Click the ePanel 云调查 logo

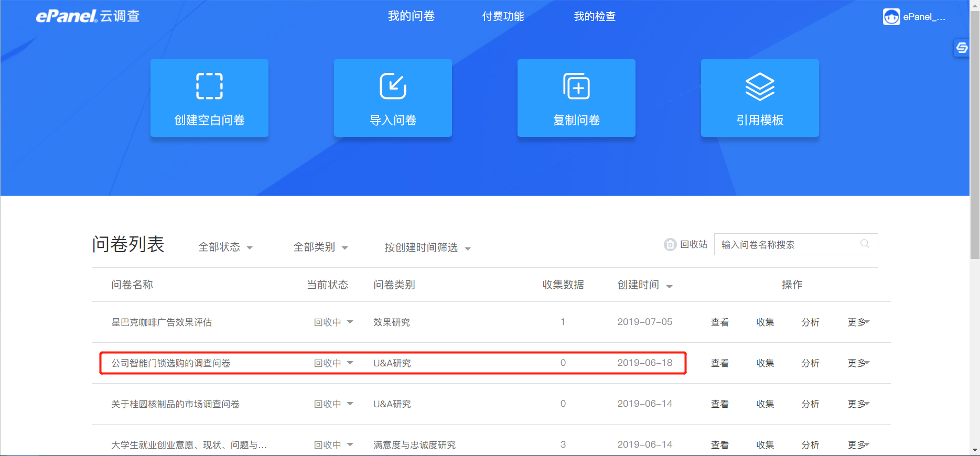point(88,16)
